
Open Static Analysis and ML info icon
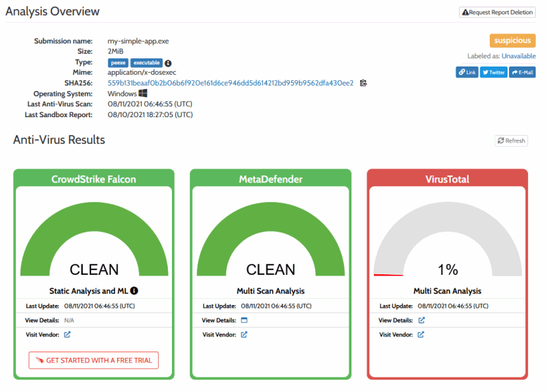point(134,291)
